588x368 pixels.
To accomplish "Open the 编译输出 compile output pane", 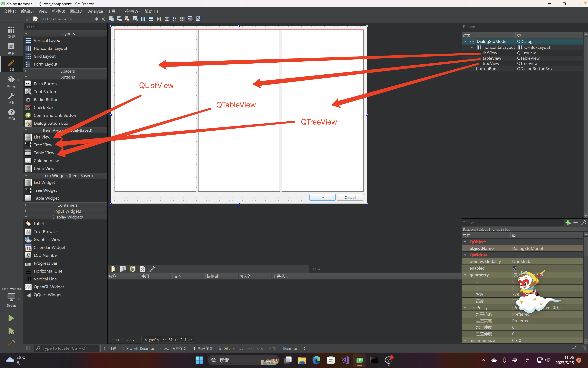I will pos(203,348).
